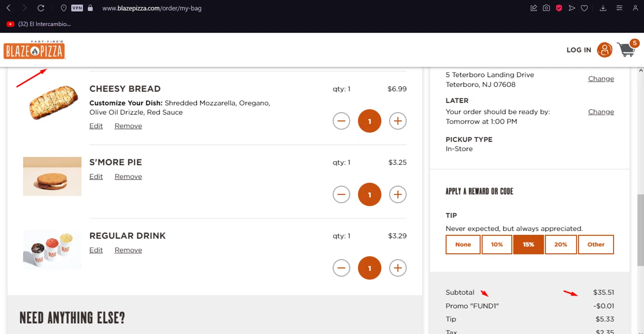Click the Regular Drink price $3.29
The image size is (644, 334).
[x=398, y=236]
